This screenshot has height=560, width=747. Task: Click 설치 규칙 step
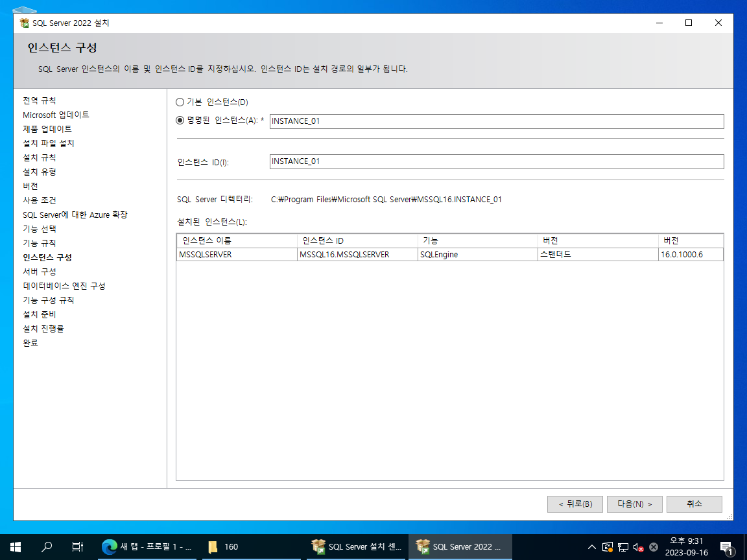tap(40, 157)
